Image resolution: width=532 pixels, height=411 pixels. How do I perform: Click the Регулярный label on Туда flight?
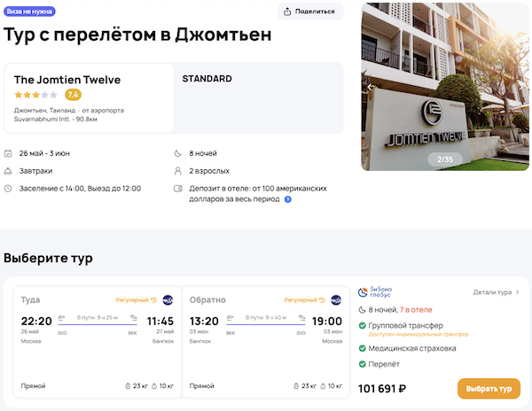(137, 300)
